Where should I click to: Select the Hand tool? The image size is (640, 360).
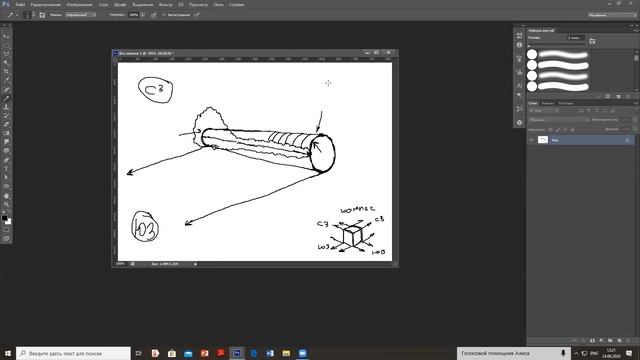(x=6, y=196)
